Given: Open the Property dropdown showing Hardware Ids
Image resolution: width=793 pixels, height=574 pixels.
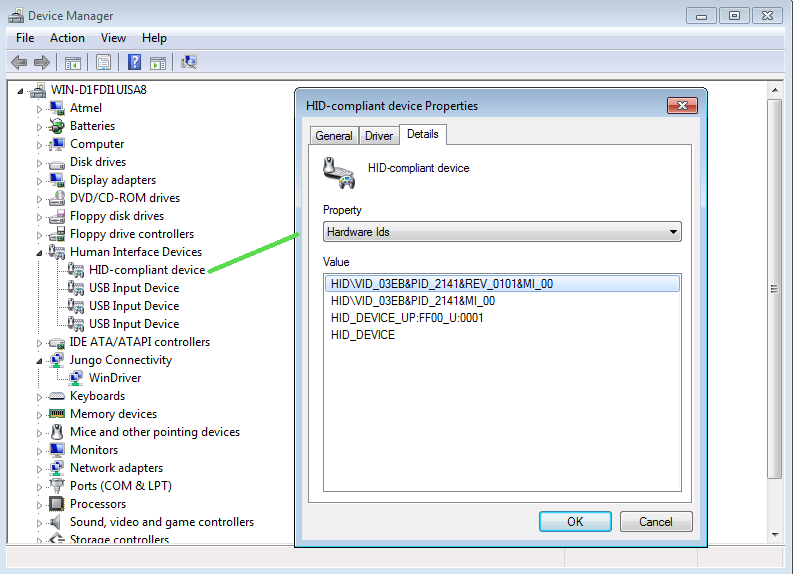Looking at the screenshot, I should pyautogui.click(x=502, y=232).
